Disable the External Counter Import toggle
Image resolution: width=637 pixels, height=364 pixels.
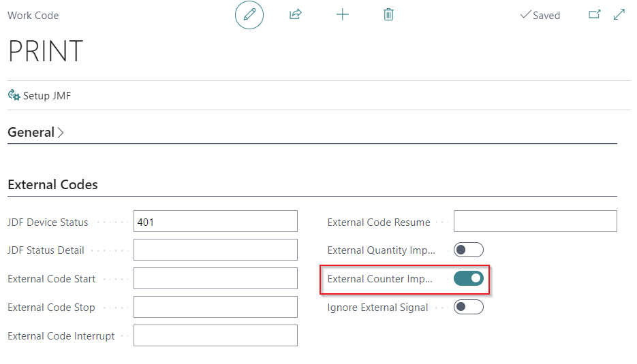(x=469, y=278)
